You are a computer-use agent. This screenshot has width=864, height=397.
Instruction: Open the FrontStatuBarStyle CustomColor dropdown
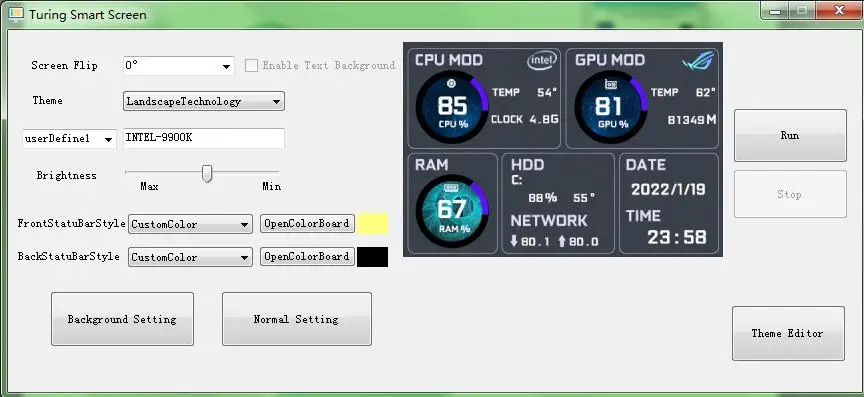click(x=190, y=224)
